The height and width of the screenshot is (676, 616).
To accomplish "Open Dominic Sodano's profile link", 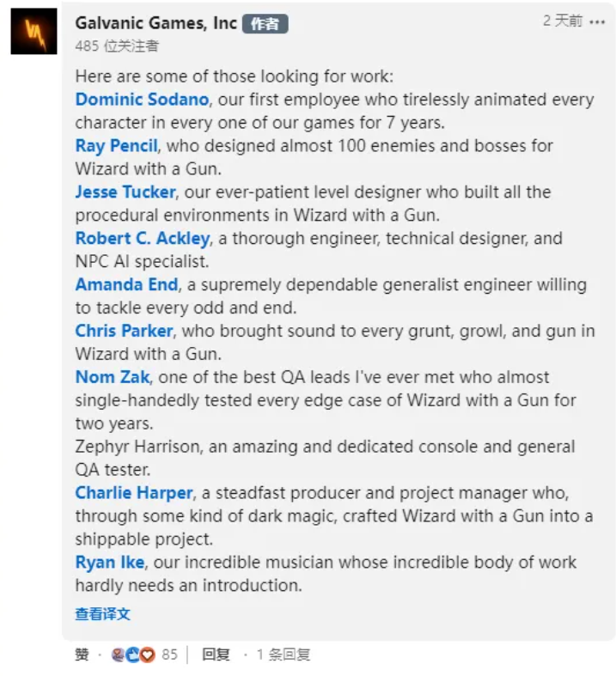I will pos(143,100).
